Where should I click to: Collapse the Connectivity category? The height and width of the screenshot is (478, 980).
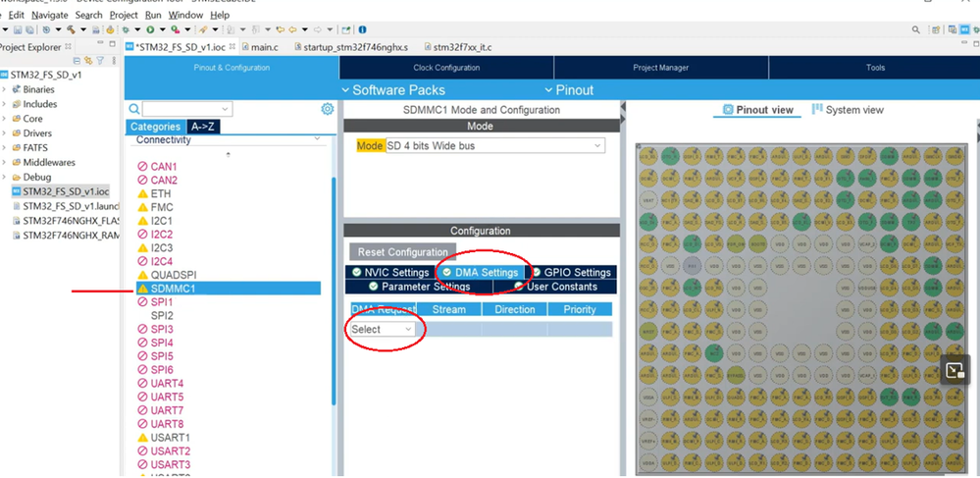(317, 139)
